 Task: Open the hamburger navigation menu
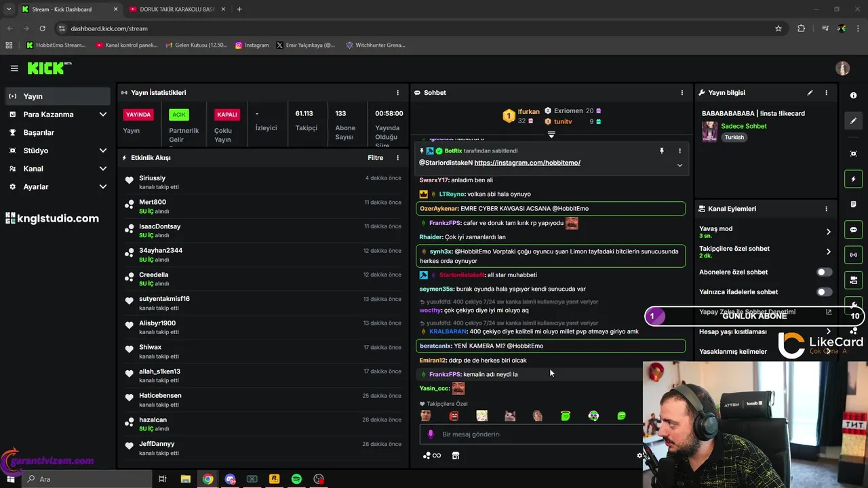point(14,68)
